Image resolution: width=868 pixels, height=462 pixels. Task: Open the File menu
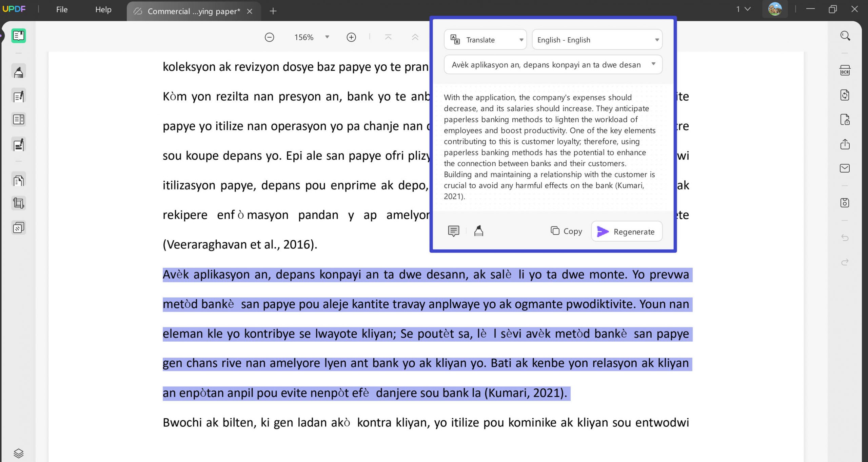pyautogui.click(x=62, y=10)
